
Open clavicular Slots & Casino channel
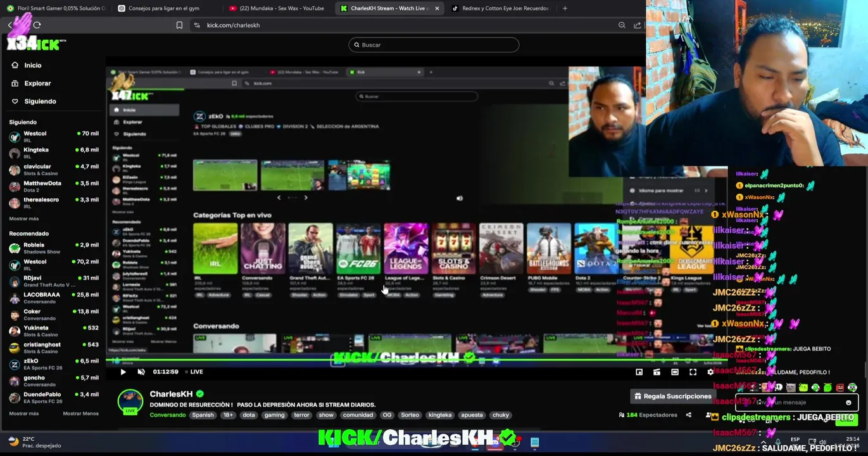(x=54, y=169)
